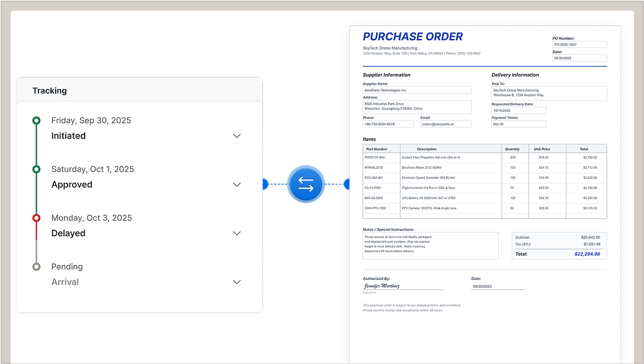
Task: Click the Total amount $22,294.98
Action: tap(587, 254)
